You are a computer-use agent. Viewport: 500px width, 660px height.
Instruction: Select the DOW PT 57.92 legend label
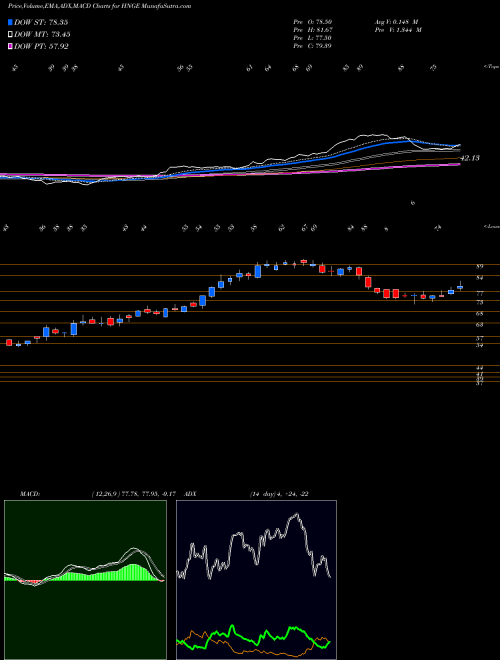(41, 46)
